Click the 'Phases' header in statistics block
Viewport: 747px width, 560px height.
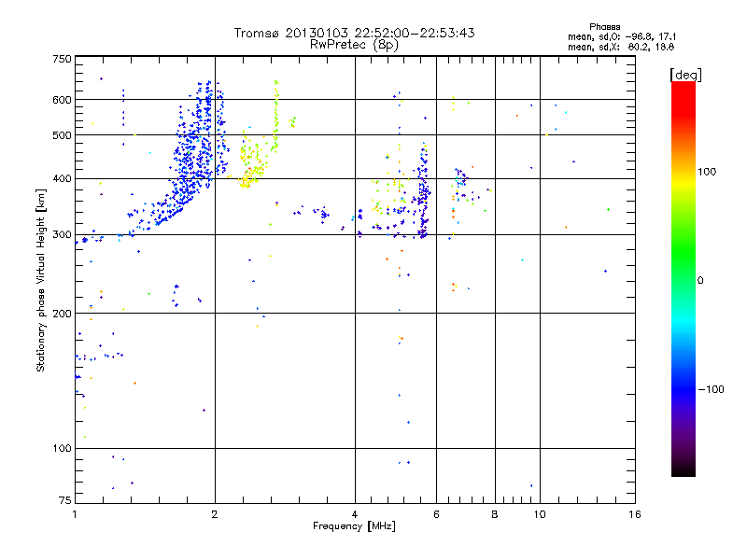(604, 27)
